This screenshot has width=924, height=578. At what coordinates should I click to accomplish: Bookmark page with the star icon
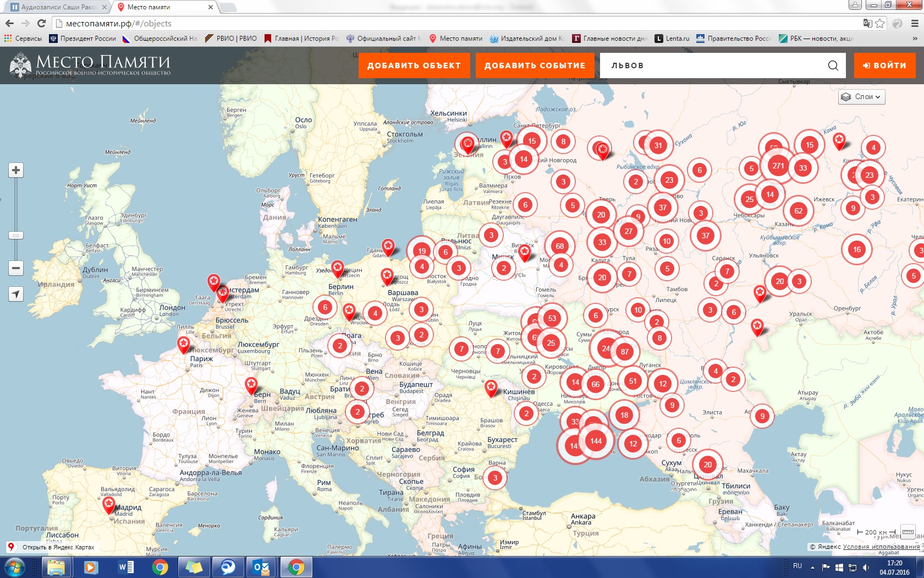pyautogui.click(x=880, y=23)
